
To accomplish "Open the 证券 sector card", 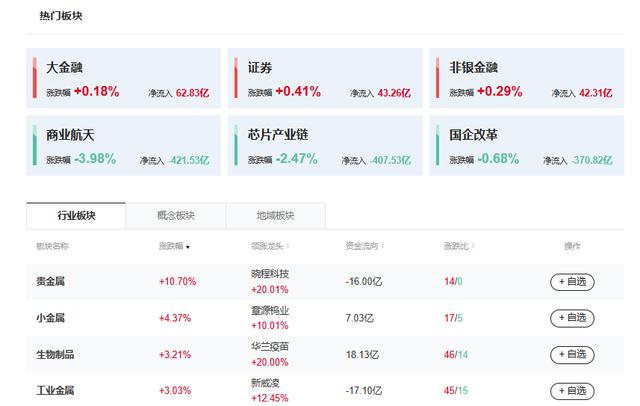I will coord(325,78).
